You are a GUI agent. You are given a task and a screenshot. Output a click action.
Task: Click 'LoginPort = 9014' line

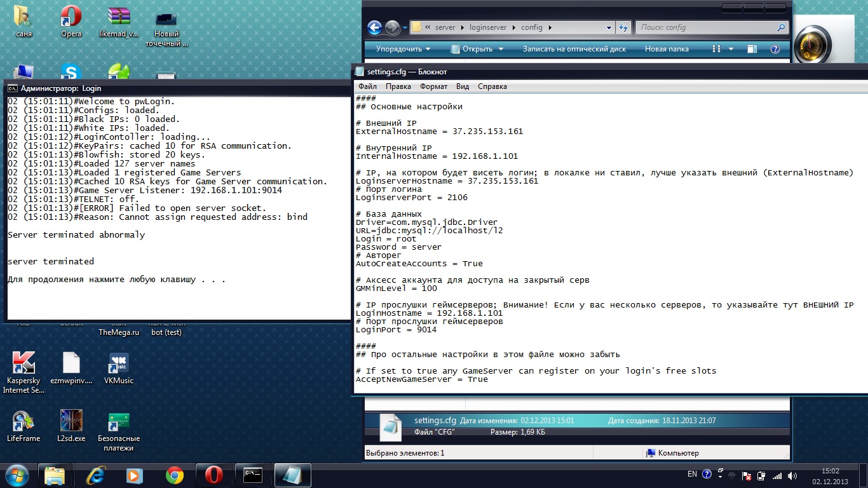coord(396,330)
